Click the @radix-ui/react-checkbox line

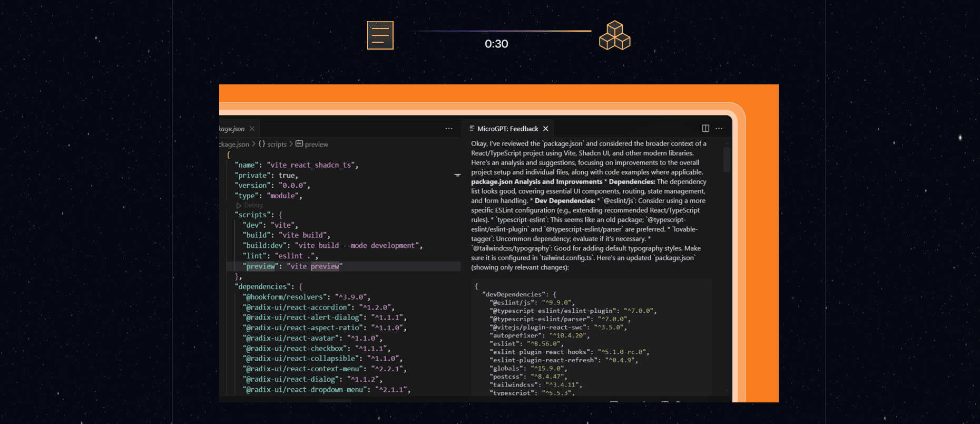317,349
